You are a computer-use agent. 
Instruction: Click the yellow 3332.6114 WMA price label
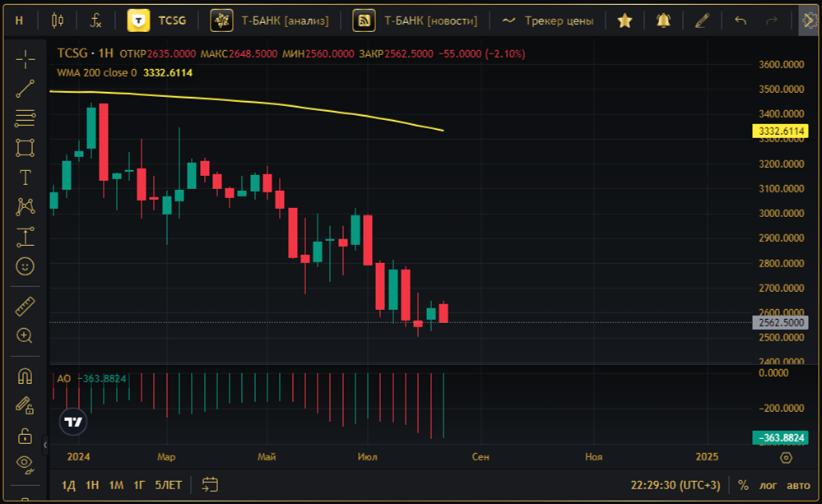click(x=781, y=131)
